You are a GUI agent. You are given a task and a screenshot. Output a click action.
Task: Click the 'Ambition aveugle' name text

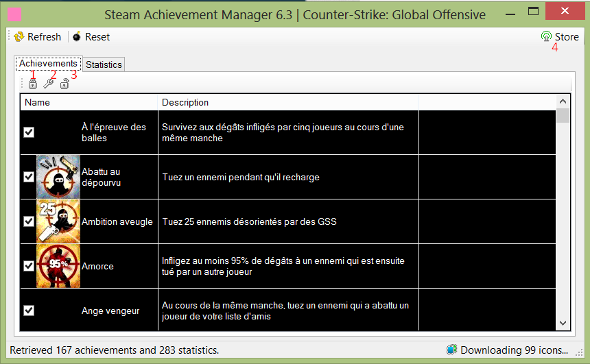pyautogui.click(x=117, y=221)
